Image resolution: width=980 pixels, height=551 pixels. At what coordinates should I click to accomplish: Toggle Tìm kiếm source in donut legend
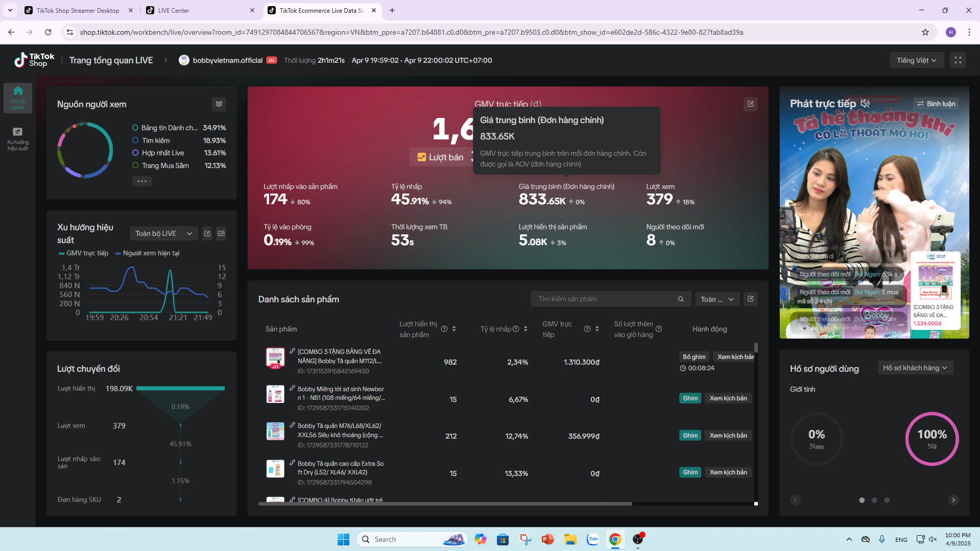coord(151,140)
